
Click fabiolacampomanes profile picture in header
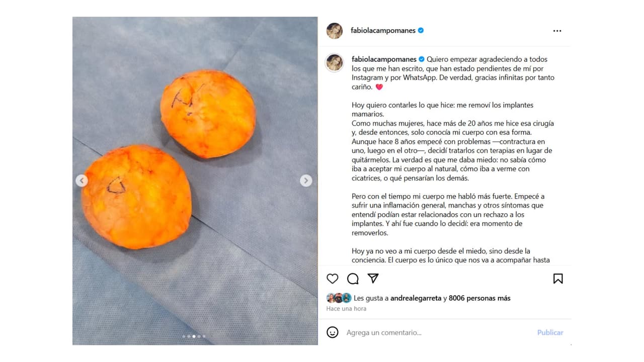[x=335, y=31]
